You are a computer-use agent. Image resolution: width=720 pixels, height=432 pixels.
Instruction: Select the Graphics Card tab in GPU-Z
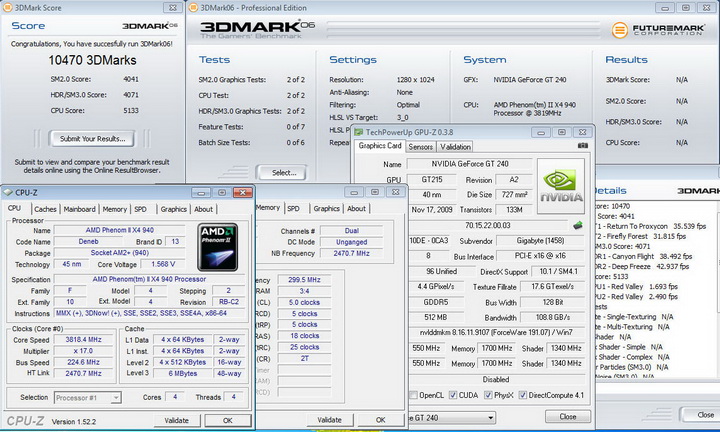pyautogui.click(x=380, y=146)
